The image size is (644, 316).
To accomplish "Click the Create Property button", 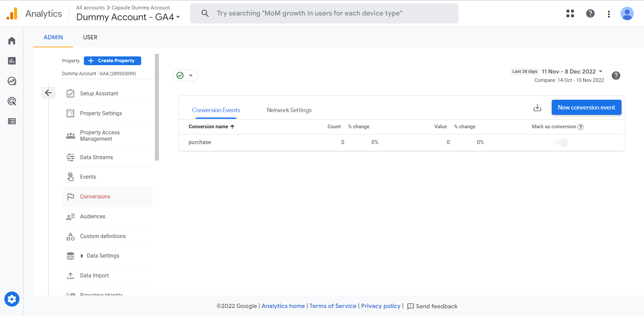I will (x=112, y=60).
